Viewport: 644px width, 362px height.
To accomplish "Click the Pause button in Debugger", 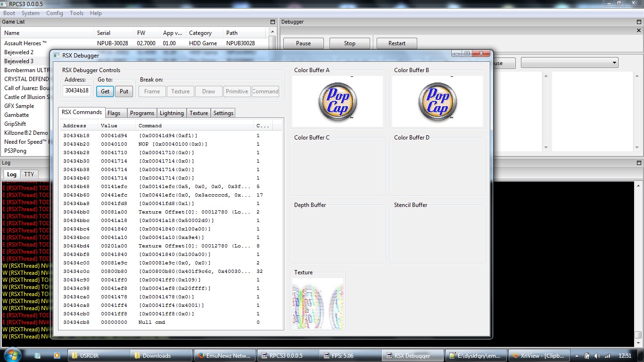I will pos(303,43).
